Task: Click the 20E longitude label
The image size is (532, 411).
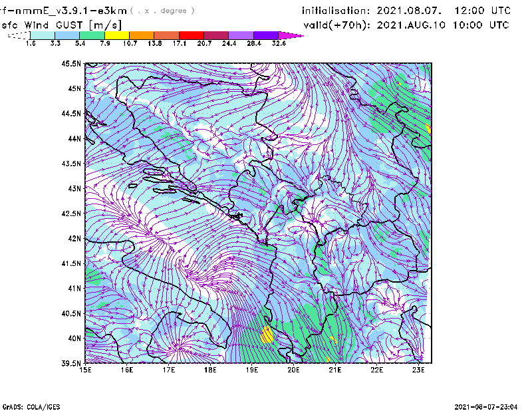Action: tap(293, 370)
